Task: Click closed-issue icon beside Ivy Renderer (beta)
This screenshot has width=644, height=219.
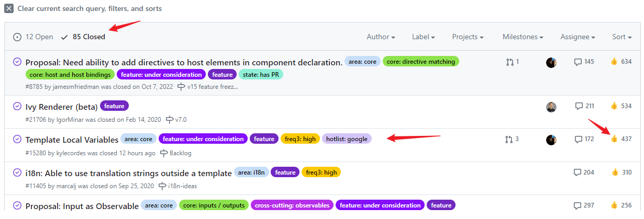Action: 17,106
